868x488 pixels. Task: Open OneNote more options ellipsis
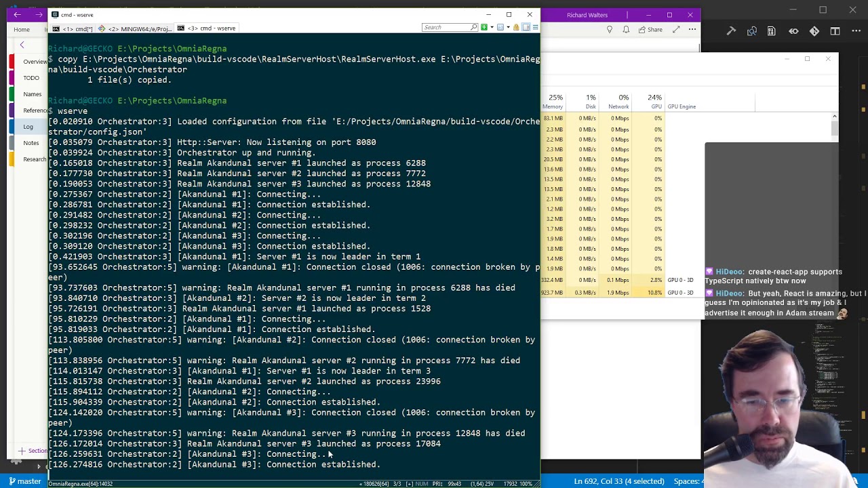click(692, 30)
